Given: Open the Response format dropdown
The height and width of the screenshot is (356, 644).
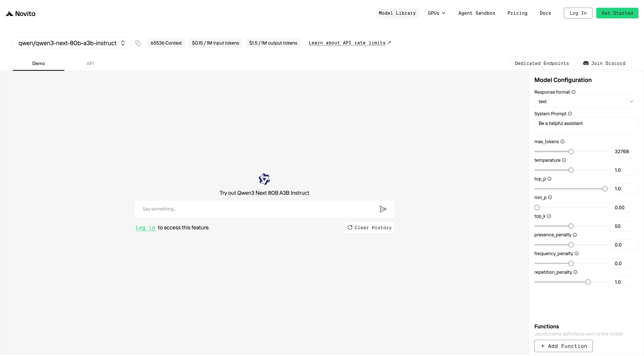Looking at the screenshot, I should tap(586, 101).
